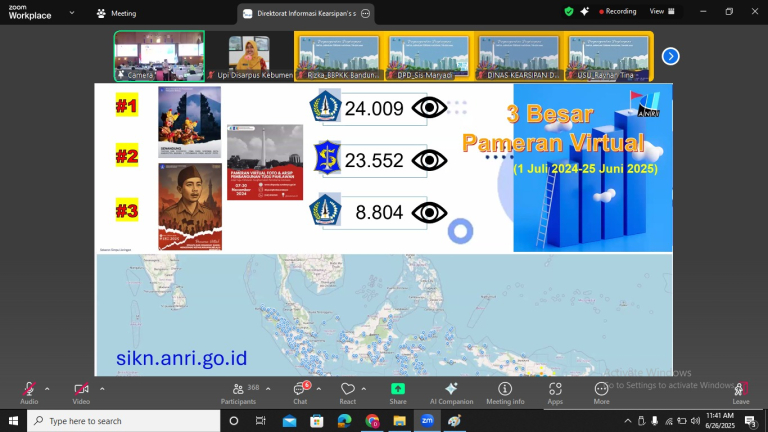This screenshot has width=768, height=432.
Task: Click the Balinese dancers poster
Action: (190, 122)
